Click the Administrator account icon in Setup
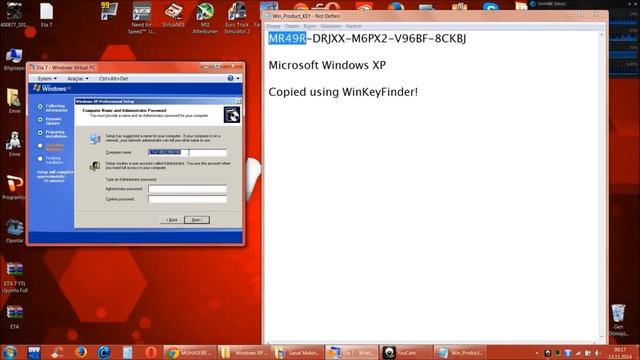 tap(95, 166)
